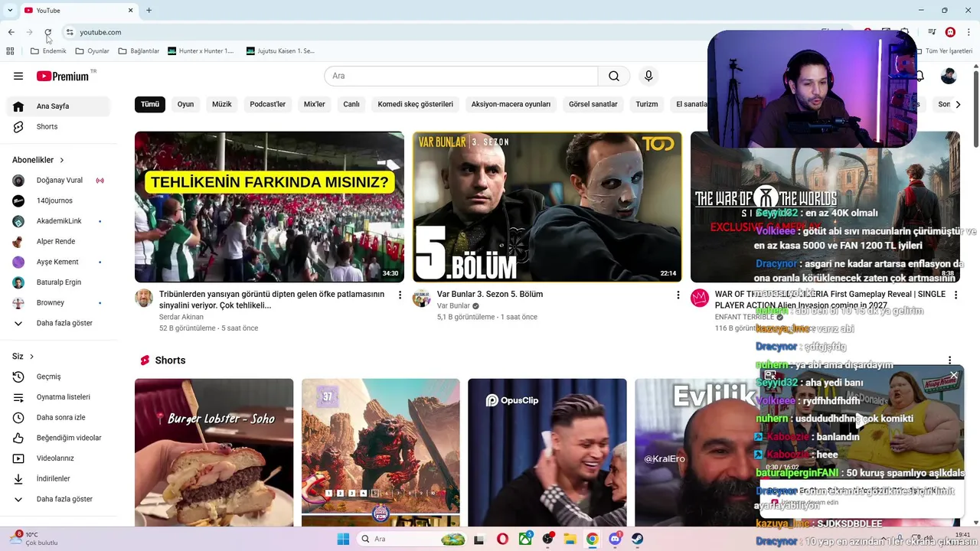Click the YouTube search input field

[461, 76]
